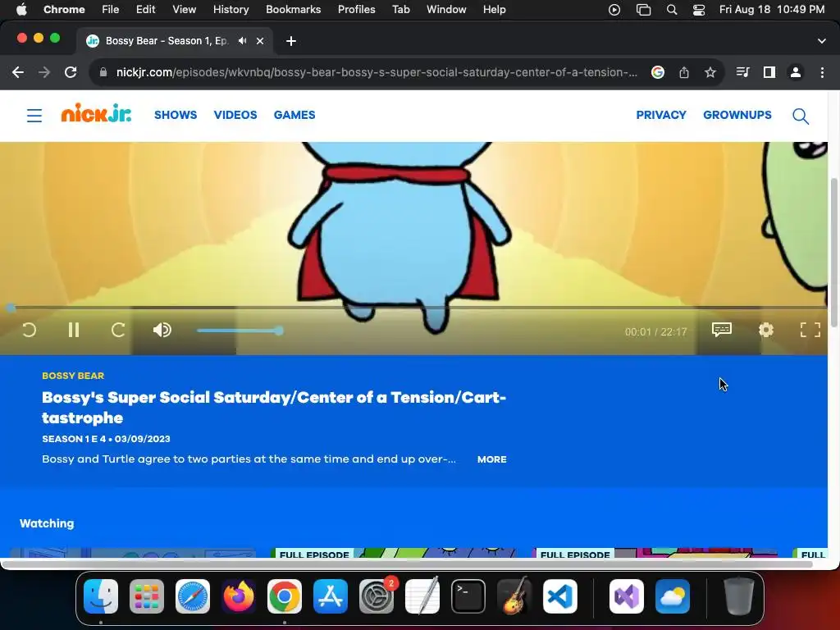Bookmark this page with the star

click(710, 72)
